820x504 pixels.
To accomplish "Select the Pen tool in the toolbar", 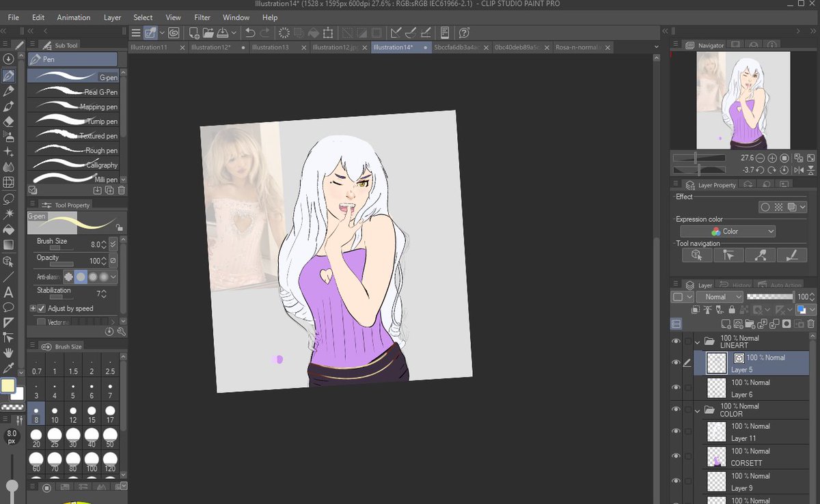I will tap(8, 76).
